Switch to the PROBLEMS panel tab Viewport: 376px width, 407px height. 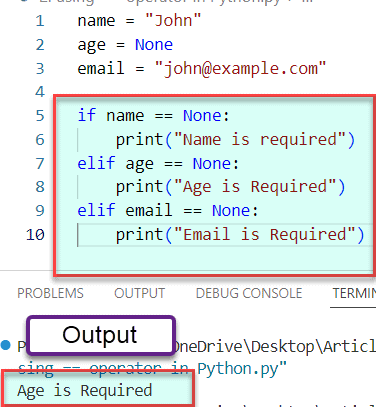tap(50, 293)
